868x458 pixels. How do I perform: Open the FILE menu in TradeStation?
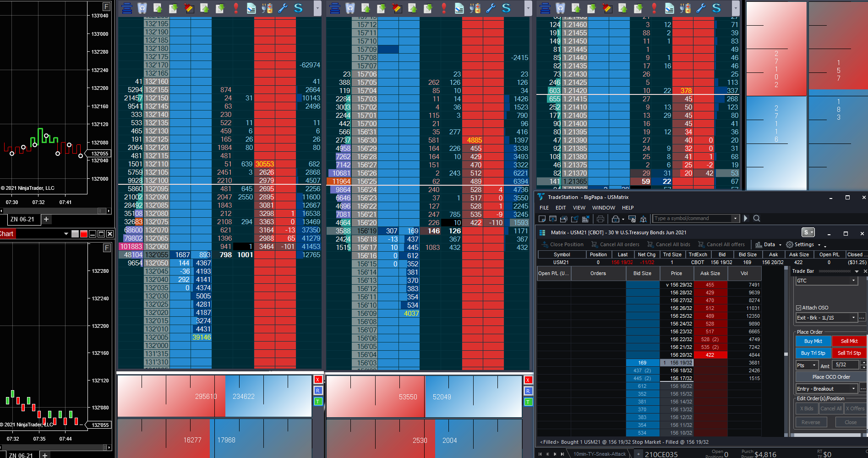click(x=544, y=208)
